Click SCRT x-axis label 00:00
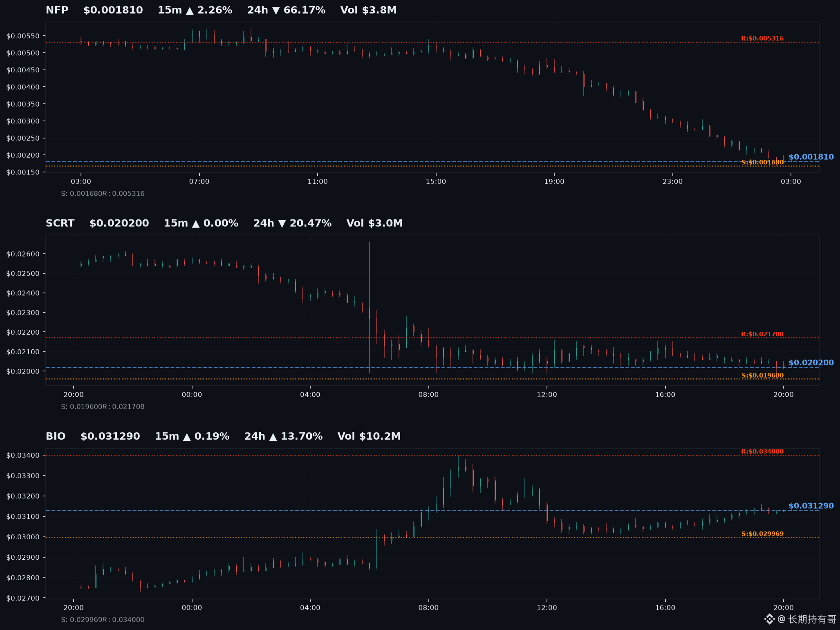This screenshot has width=840, height=630. [x=192, y=395]
